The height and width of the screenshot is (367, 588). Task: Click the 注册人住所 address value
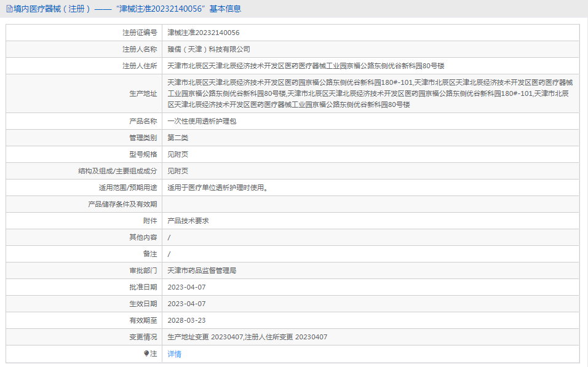[x=306, y=66]
